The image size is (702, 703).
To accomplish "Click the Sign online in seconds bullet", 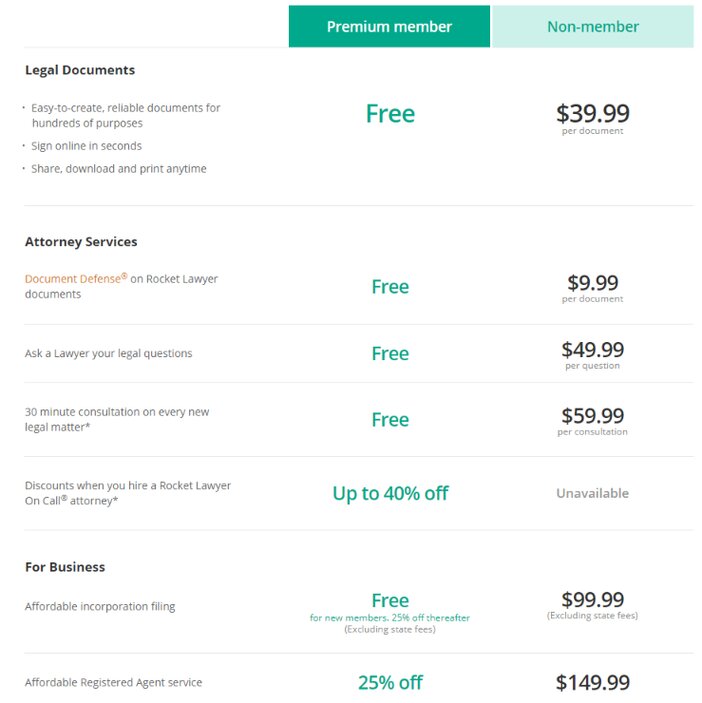I will (x=86, y=146).
